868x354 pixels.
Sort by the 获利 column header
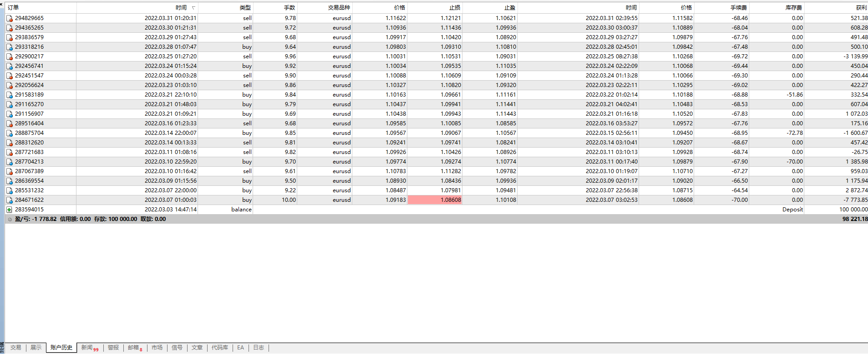coord(861,8)
